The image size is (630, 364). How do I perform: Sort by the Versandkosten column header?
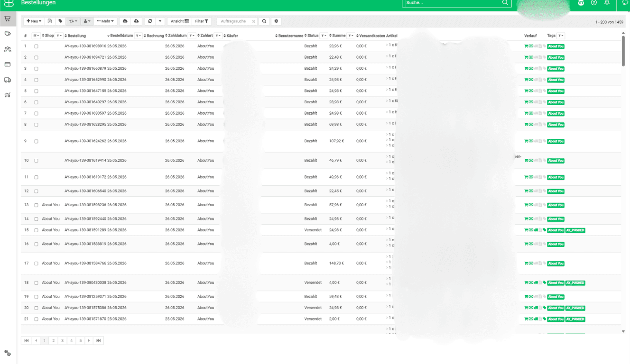pyautogui.click(x=371, y=36)
